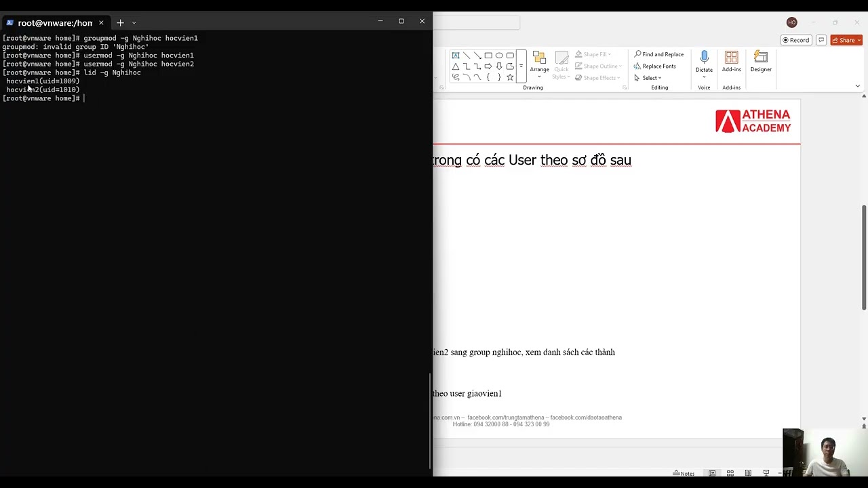Click terminal line 'hocvien1(uid=1009)'
The width and height of the screenshot is (868, 488).
pyautogui.click(x=43, y=81)
